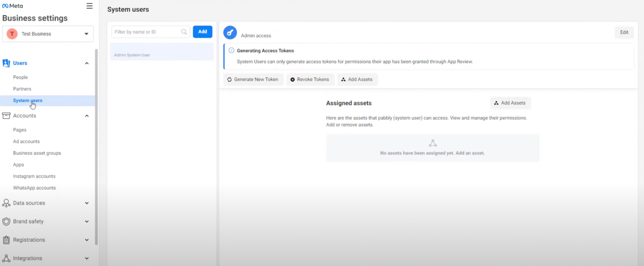Open the hamburger menu icon

(90, 6)
